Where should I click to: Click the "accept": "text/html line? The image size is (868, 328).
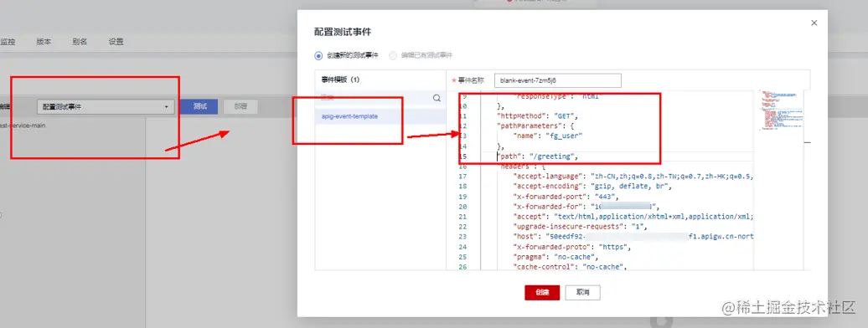point(633,217)
